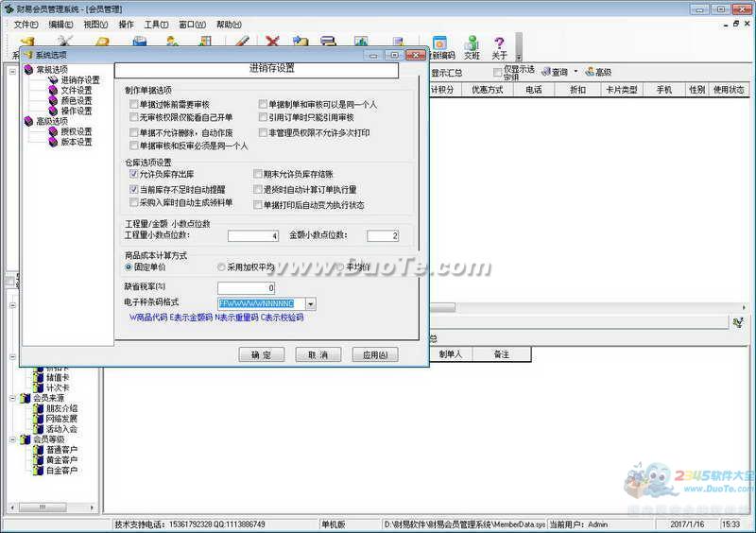Open the 工具 menu

156,25
